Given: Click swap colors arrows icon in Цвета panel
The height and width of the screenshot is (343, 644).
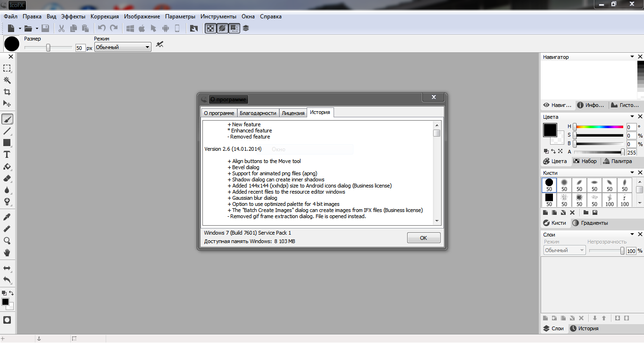Looking at the screenshot, I should pyautogui.click(x=553, y=151).
